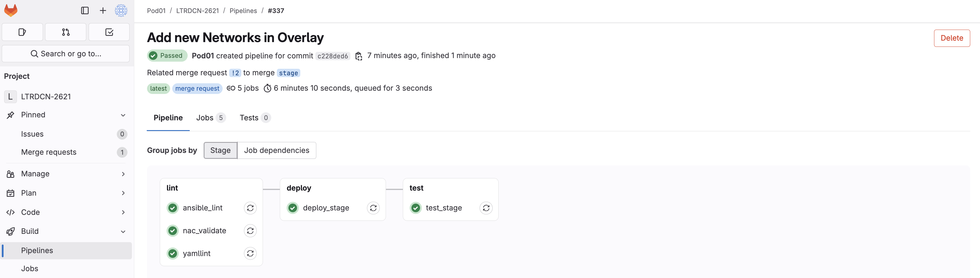The image size is (980, 278).
Task: Copy commit SHA clipboard icon
Action: point(358,56)
